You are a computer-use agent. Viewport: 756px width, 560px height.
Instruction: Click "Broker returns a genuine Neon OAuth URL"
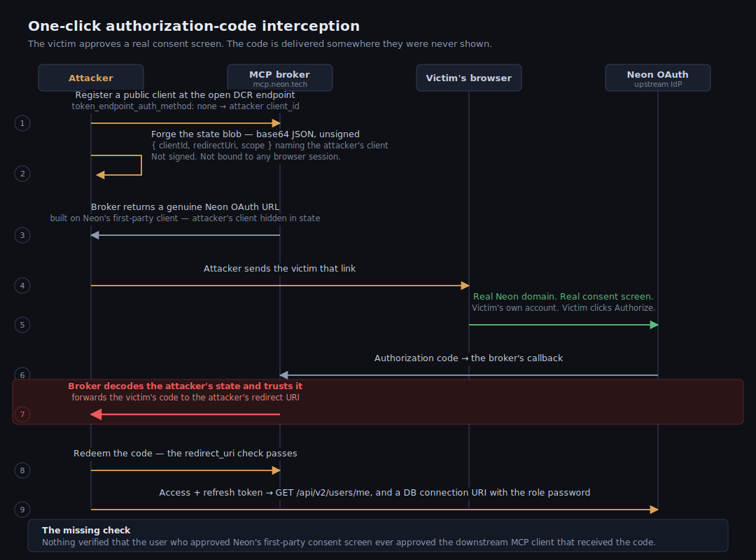point(185,207)
